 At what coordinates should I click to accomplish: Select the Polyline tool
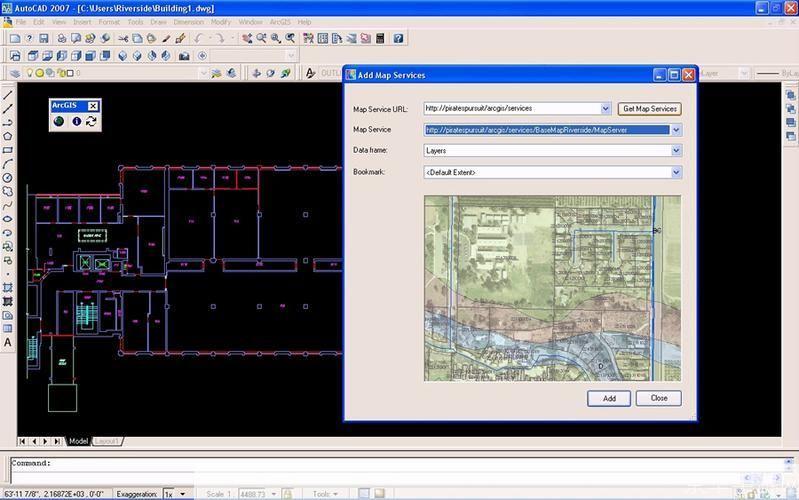(8, 123)
